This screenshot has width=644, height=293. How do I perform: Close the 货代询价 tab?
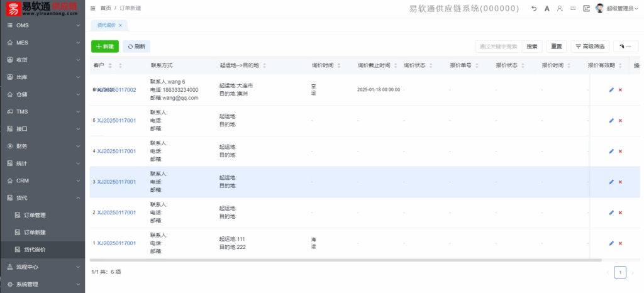tap(120, 25)
